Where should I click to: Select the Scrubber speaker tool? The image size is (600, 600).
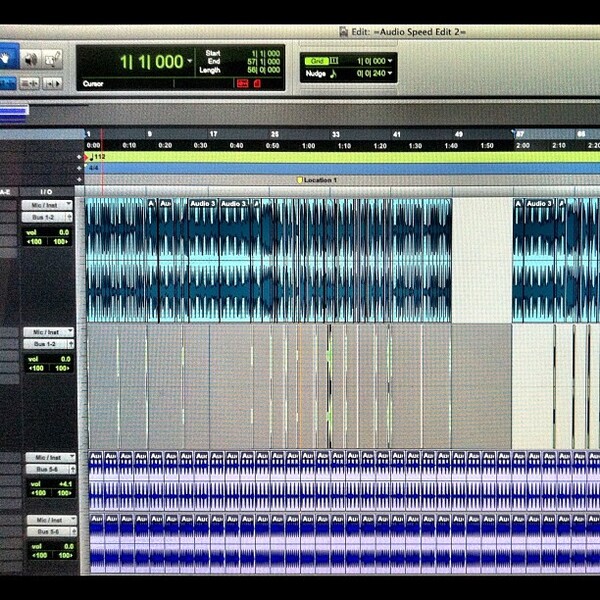pyautogui.click(x=31, y=59)
